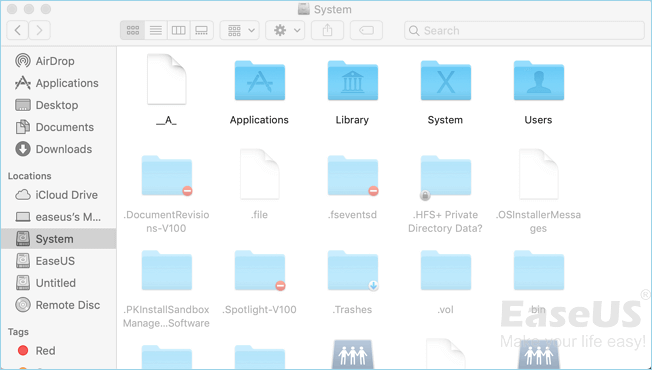The image size is (652, 370).
Task: Click the Edit Tags toolbar button
Action: 366,30
